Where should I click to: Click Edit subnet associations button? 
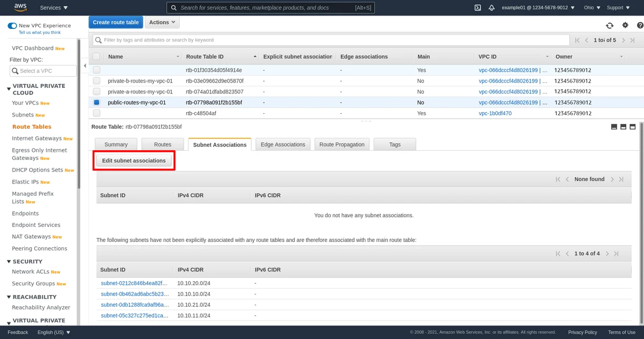[x=134, y=160]
